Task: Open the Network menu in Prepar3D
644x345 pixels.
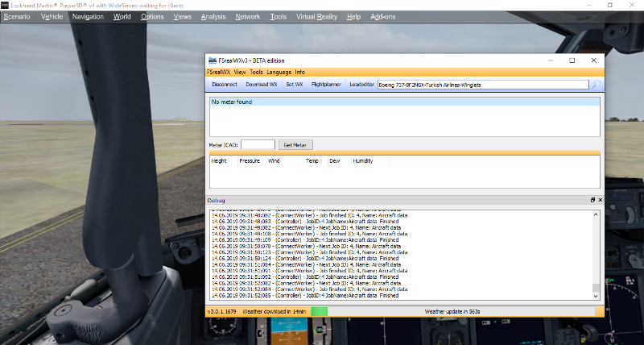Action: coord(248,17)
